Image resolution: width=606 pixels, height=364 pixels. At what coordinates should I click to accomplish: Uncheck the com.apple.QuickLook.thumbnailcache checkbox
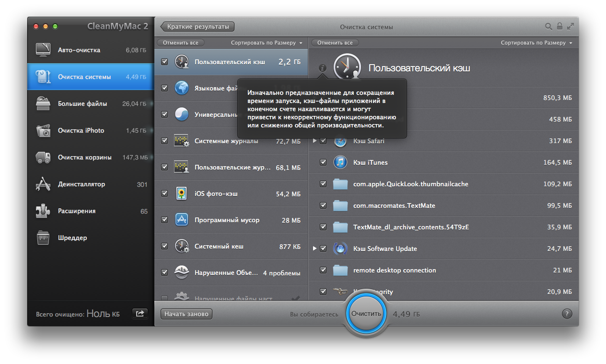(x=323, y=184)
